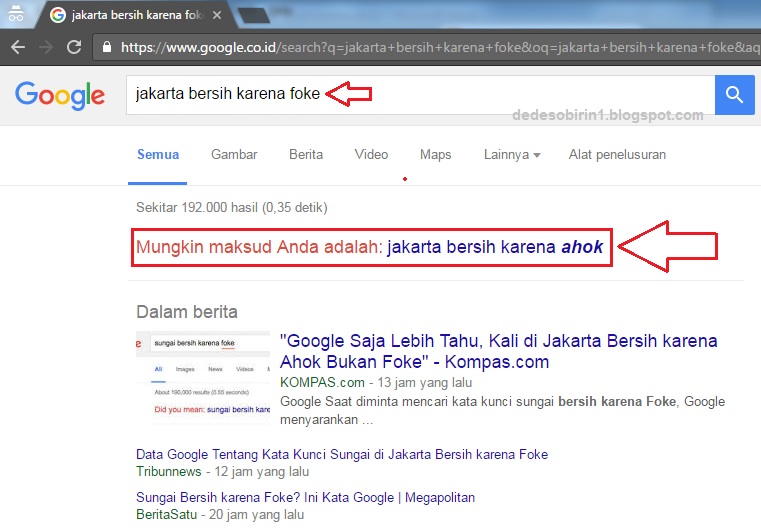Switch to the Gambar results tab
Image resolution: width=761 pixels, height=532 pixels.
234,154
